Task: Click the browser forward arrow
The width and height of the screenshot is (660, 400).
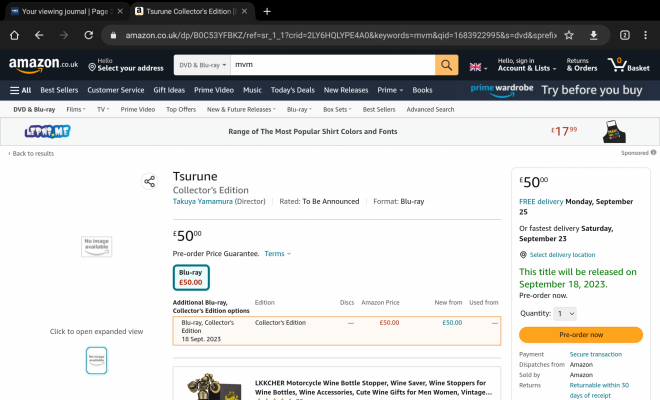Action: tap(64, 35)
